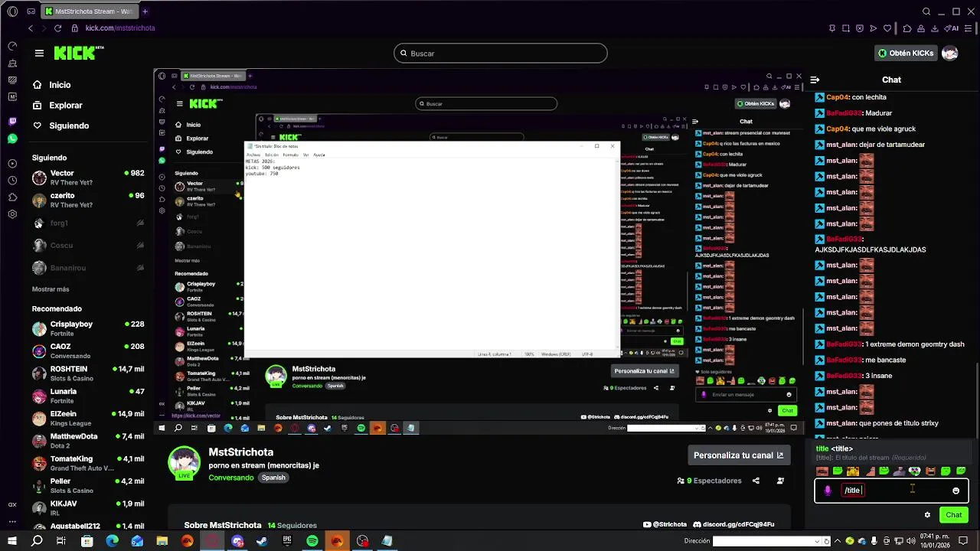Click the MstStrichota live avatar thumbnail
This screenshot has width=980, height=551.
pos(184,465)
